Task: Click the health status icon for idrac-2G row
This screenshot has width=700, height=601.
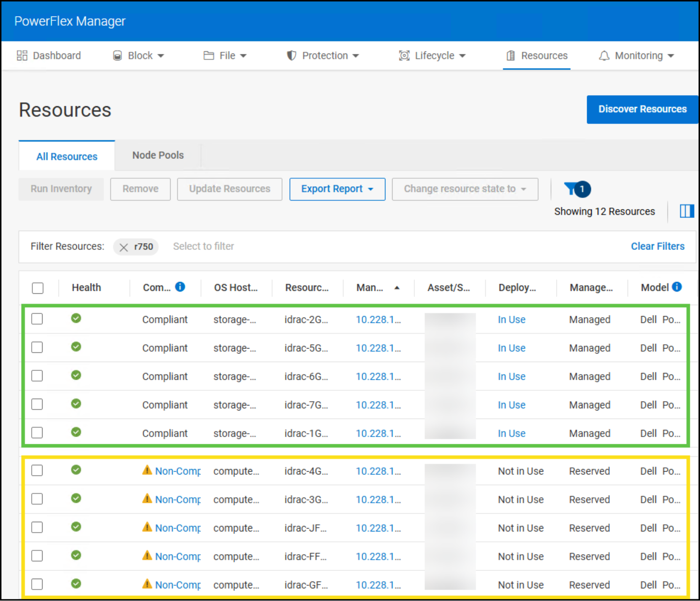Action: coord(76,318)
